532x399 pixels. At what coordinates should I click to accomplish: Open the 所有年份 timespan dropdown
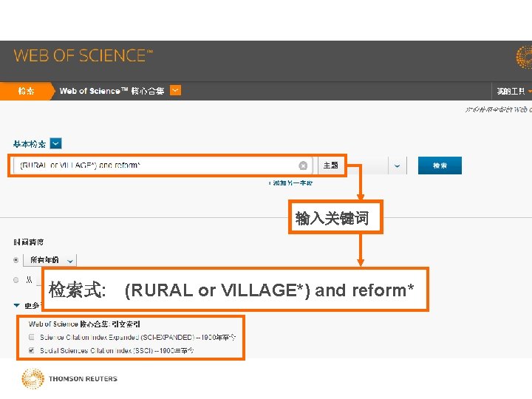50,260
